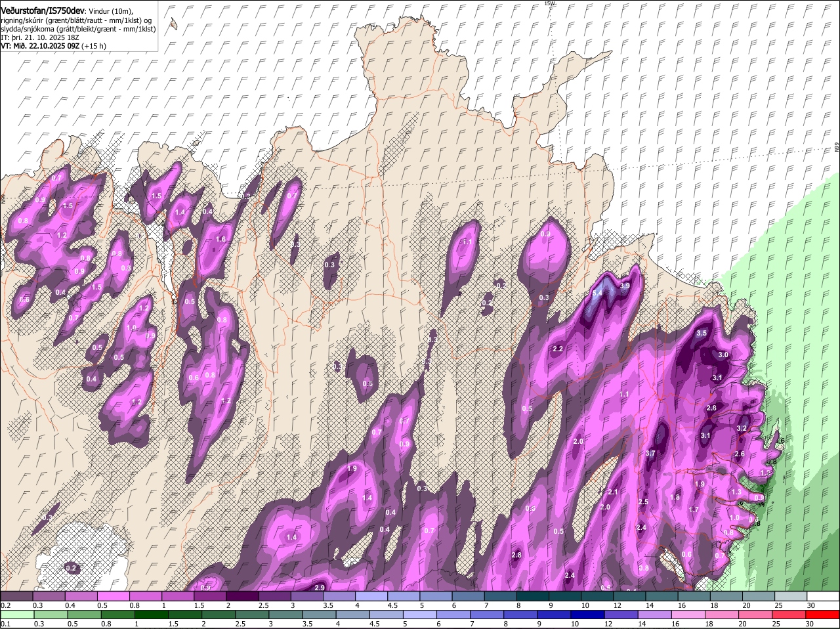Click the '15W' longitude label
Viewport: 840px width, 629px height.
click(x=549, y=3)
